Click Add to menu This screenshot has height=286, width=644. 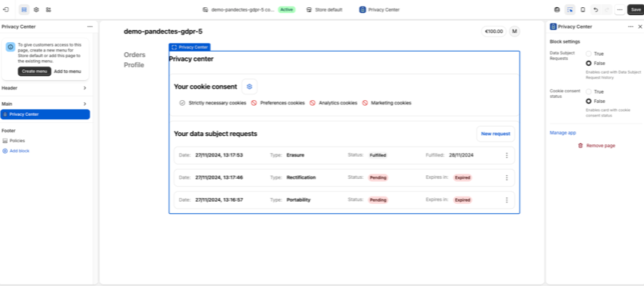pyautogui.click(x=68, y=71)
